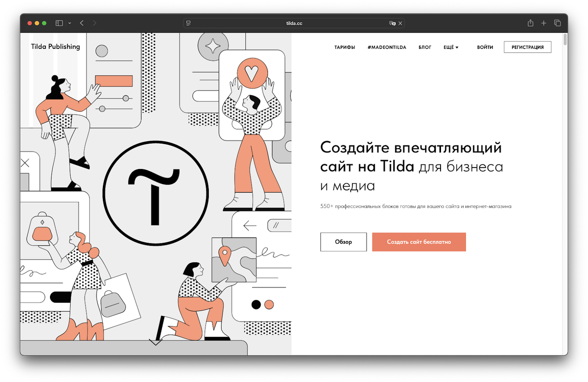Go back with the back arrow

click(82, 23)
